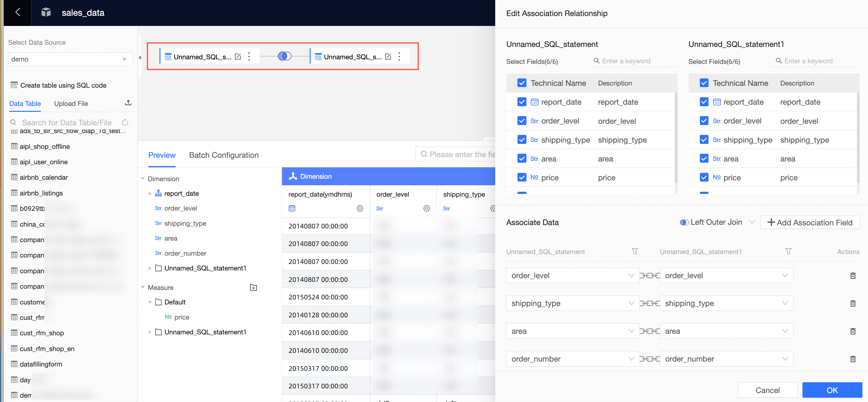Click the OK button
The height and width of the screenshot is (402, 868).
pyautogui.click(x=832, y=390)
